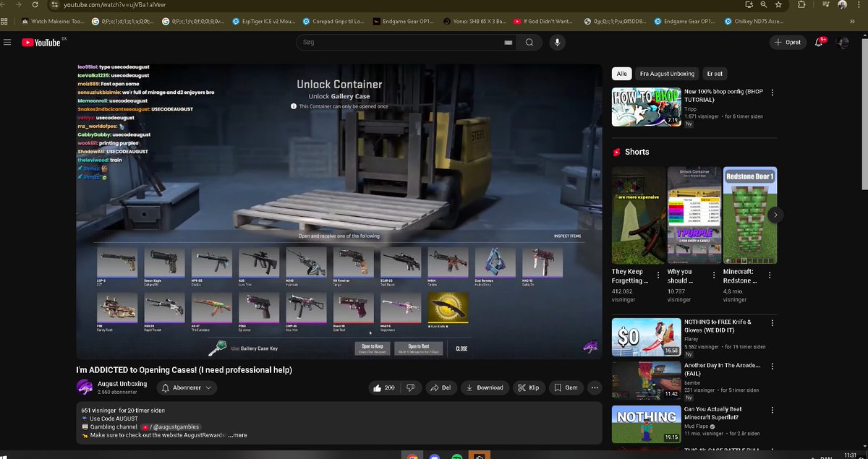
Task: Open options for 'Another Day In The Arcade'
Action: pos(773,366)
